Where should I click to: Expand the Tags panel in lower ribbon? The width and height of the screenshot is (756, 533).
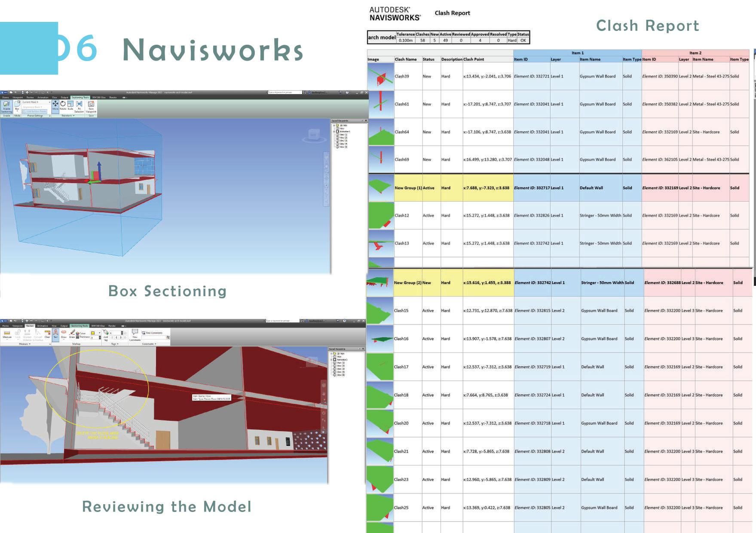tap(114, 344)
